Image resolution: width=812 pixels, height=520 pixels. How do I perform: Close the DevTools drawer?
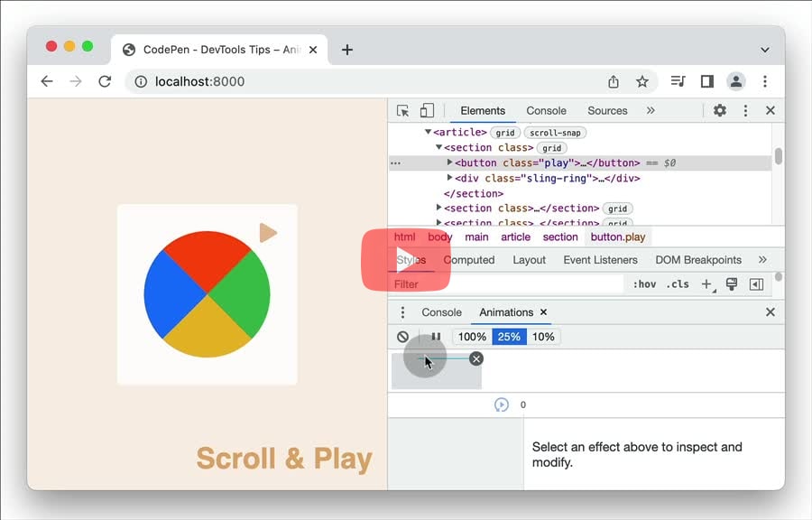[x=770, y=311]
